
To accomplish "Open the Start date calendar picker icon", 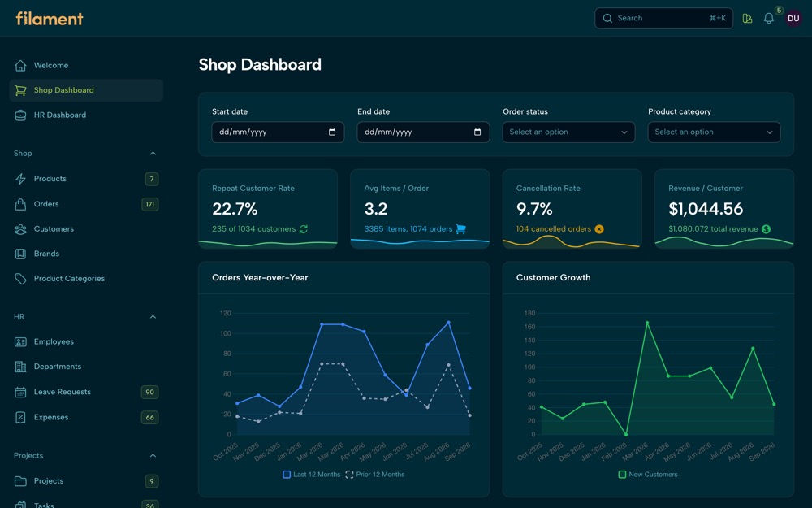I will click(332, 132).
